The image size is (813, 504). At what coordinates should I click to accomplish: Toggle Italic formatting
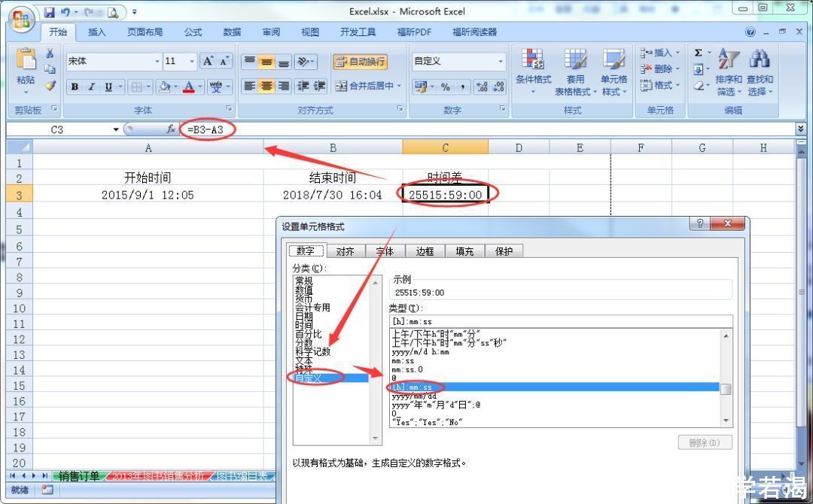(91, 87)
